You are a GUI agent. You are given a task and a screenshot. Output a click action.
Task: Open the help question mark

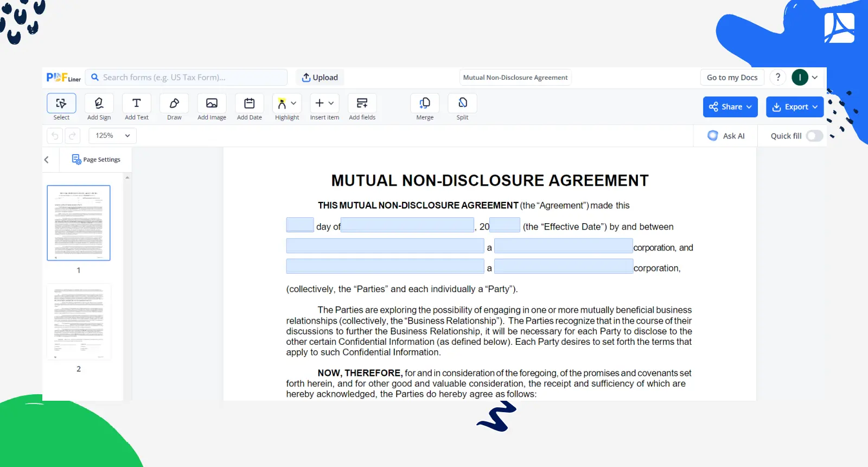pyautogui.click(x=778, y=78)
